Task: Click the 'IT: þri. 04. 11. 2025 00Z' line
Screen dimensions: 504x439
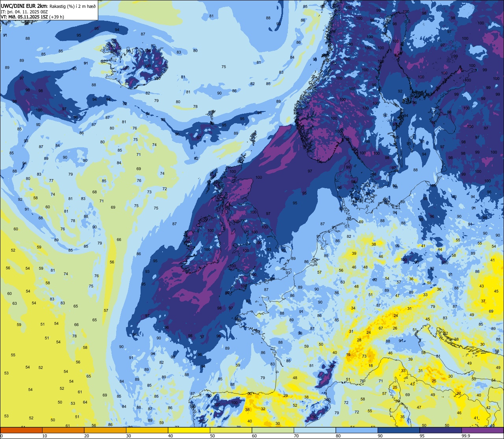Action: pyautogui.click(x=24, y=12)
